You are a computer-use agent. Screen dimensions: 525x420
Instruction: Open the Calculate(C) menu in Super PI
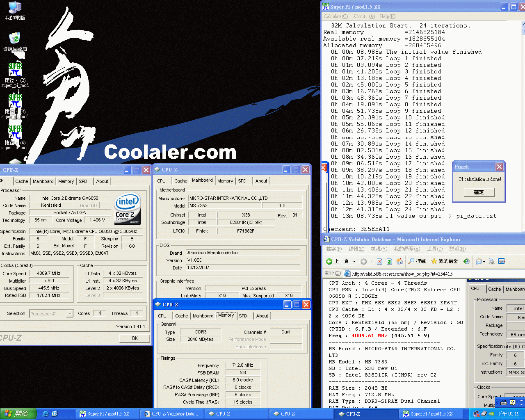[x=336, y=16]
